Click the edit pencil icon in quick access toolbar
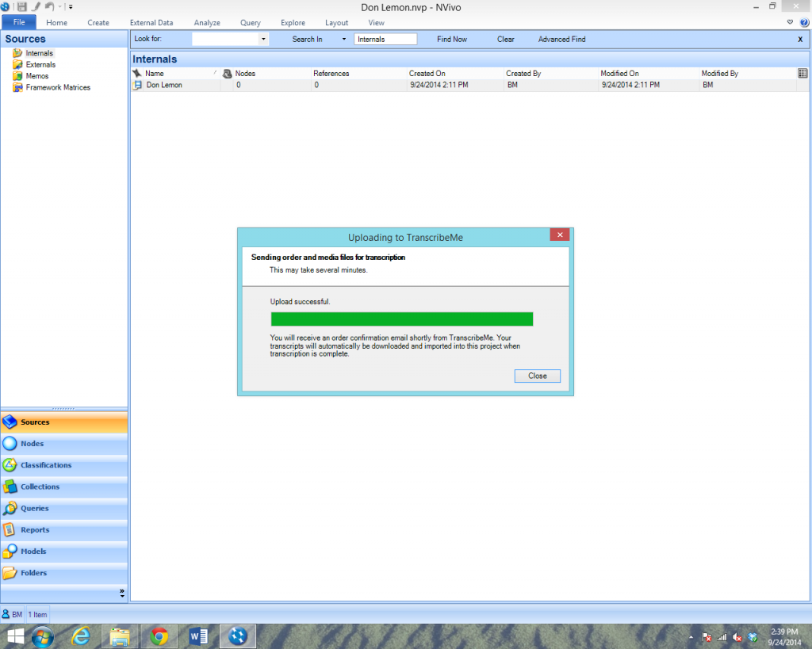This screenshot has height=649, width=812. point(36,6)
